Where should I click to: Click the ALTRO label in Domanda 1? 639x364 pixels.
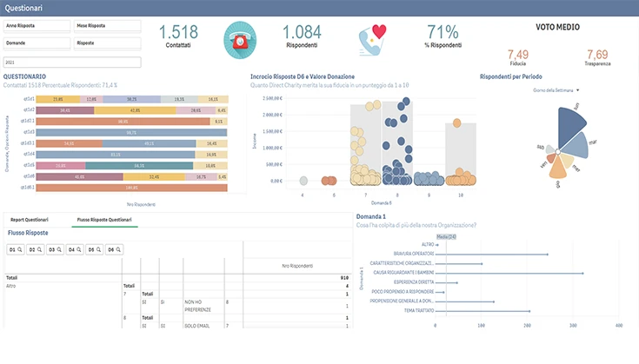[428, 245]
